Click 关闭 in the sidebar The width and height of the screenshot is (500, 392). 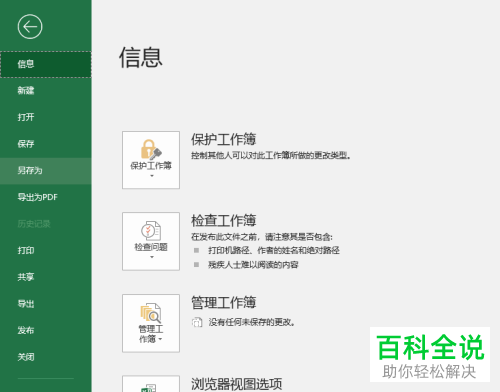click(x=46, y=357)
